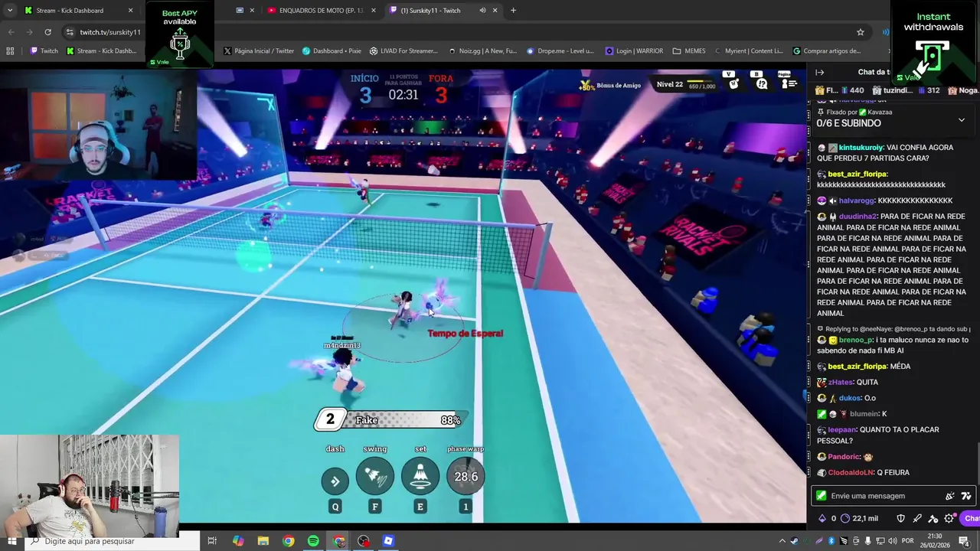Open the Chrome apps grid in bookmarks bar
This screenshot has width=980, height=551.
tap(10, 51)
